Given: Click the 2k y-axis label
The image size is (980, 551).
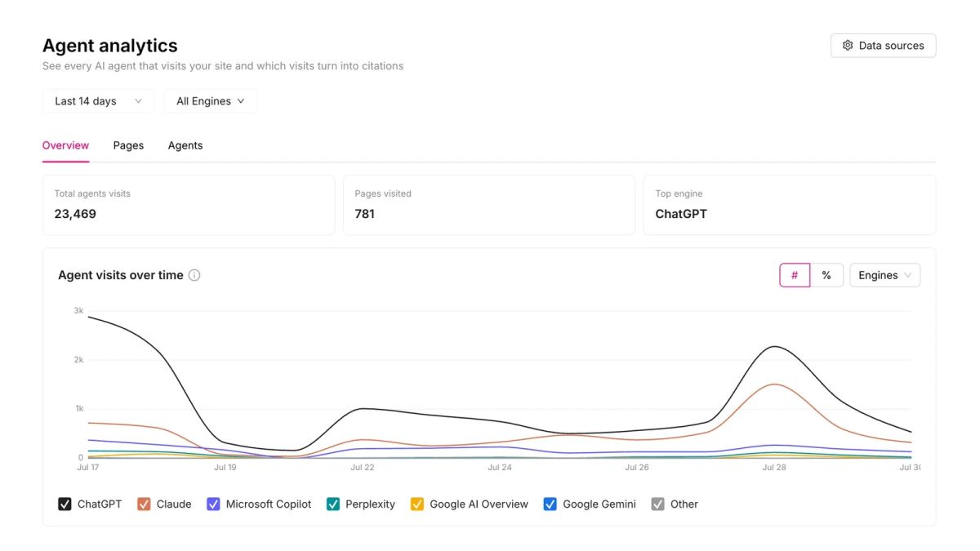Looking at the screenshot, I should coord(78,359).
